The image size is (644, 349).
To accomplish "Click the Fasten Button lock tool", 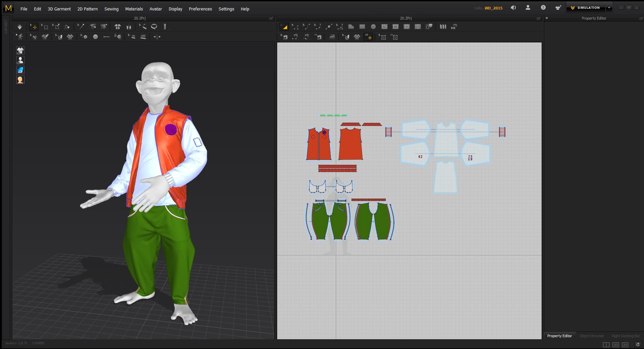I will [x=118, y=37].
